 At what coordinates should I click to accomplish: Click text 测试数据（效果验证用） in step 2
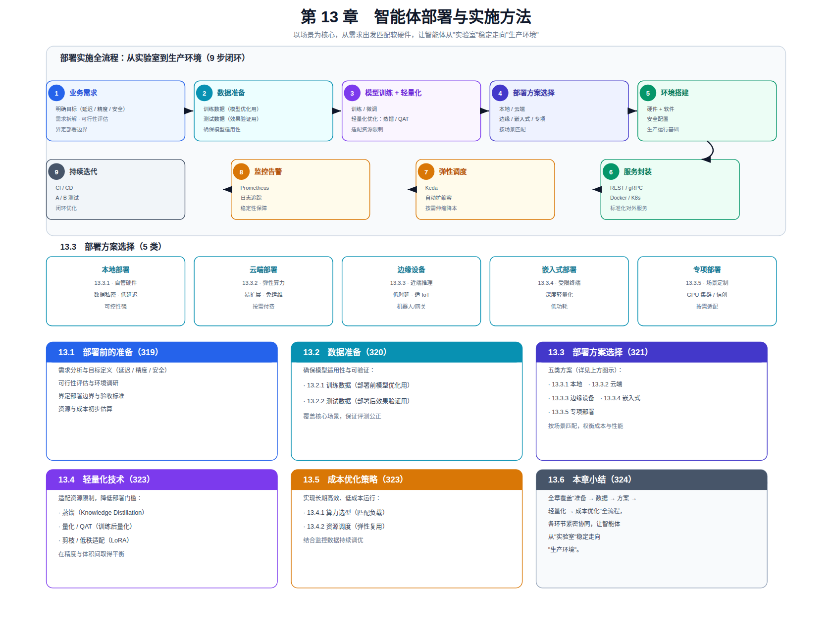[231, 119]
